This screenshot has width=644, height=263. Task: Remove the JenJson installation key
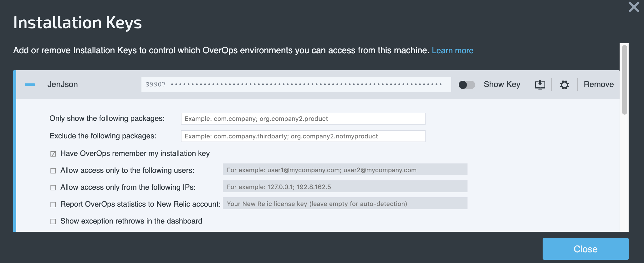[x=599, y=84]
